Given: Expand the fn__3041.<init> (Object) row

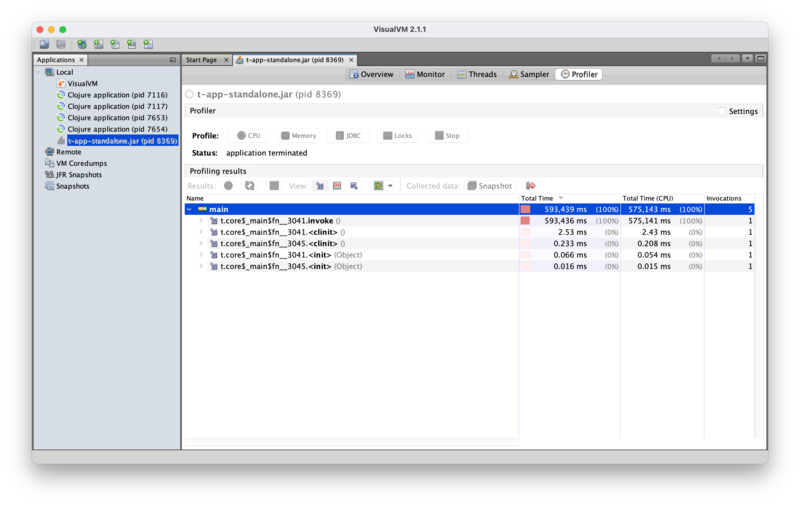Looking at the screenshot, I should [x=201, y=255].
